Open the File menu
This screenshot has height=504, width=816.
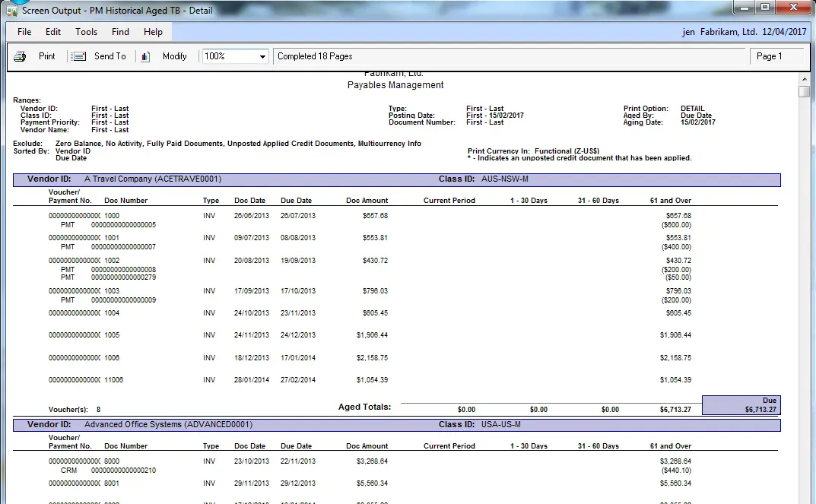[24, 32]
